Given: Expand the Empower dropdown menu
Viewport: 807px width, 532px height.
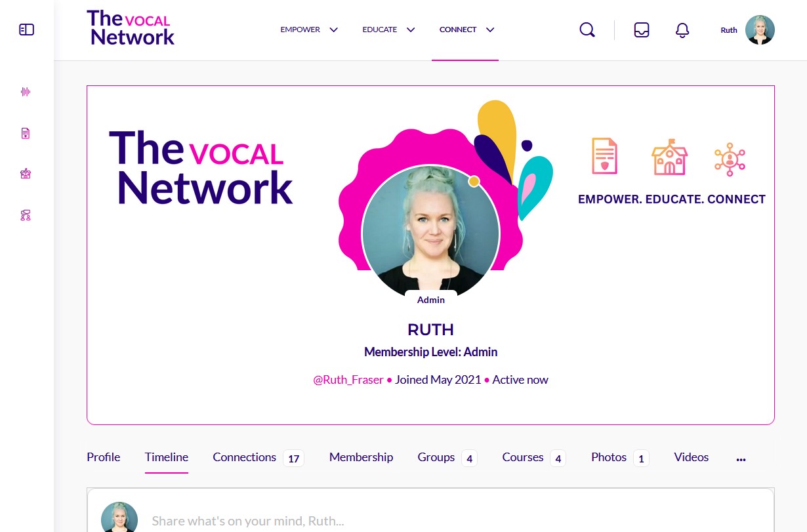Looking at the screenshot, I should point(309,30).
